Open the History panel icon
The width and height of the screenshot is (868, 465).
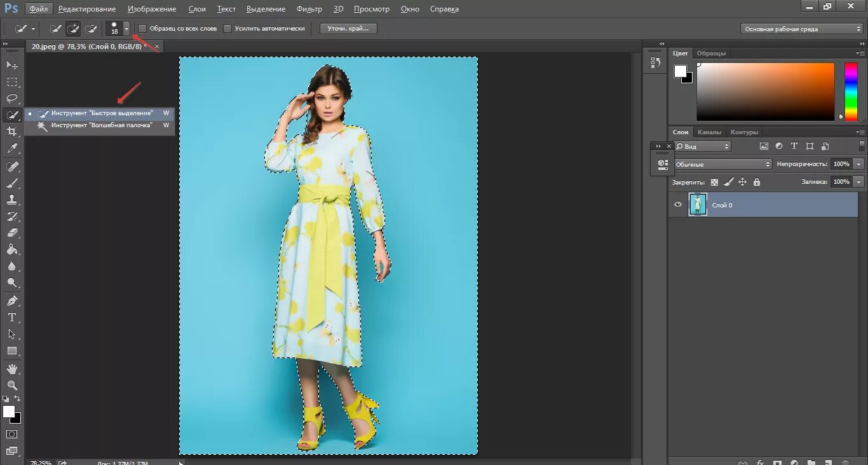[x=655, y=62]
